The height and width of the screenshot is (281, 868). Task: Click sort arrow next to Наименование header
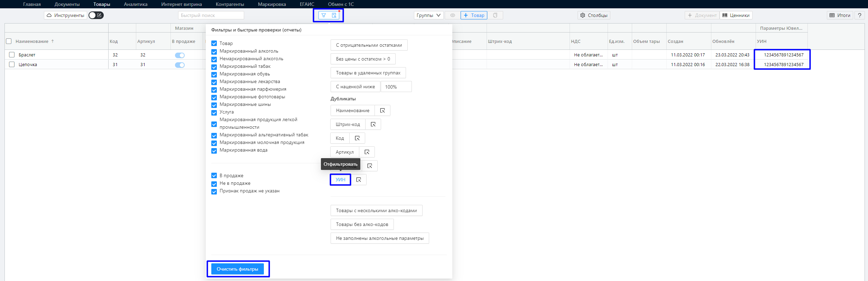point(53,41)
